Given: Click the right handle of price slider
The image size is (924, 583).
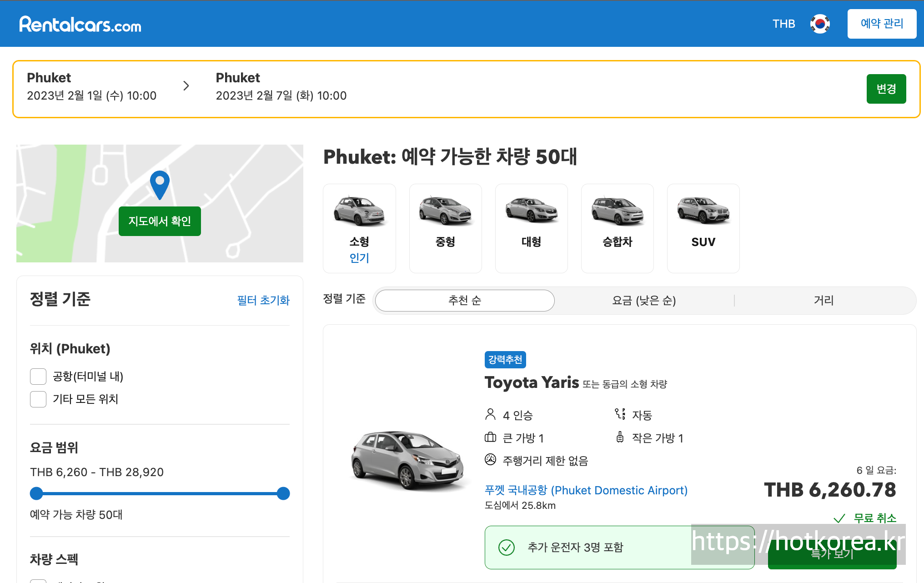Looking at the screenshot, I should coord(283,493).
